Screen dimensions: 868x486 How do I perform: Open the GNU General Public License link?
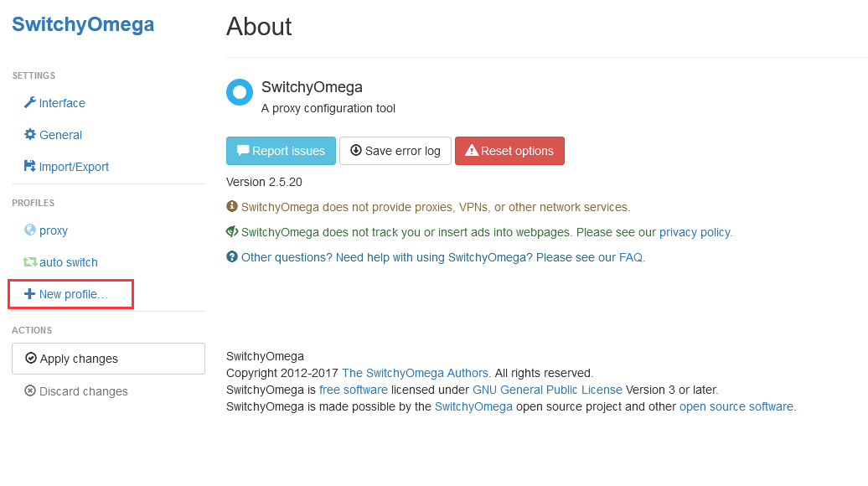(x=547, y=390)
